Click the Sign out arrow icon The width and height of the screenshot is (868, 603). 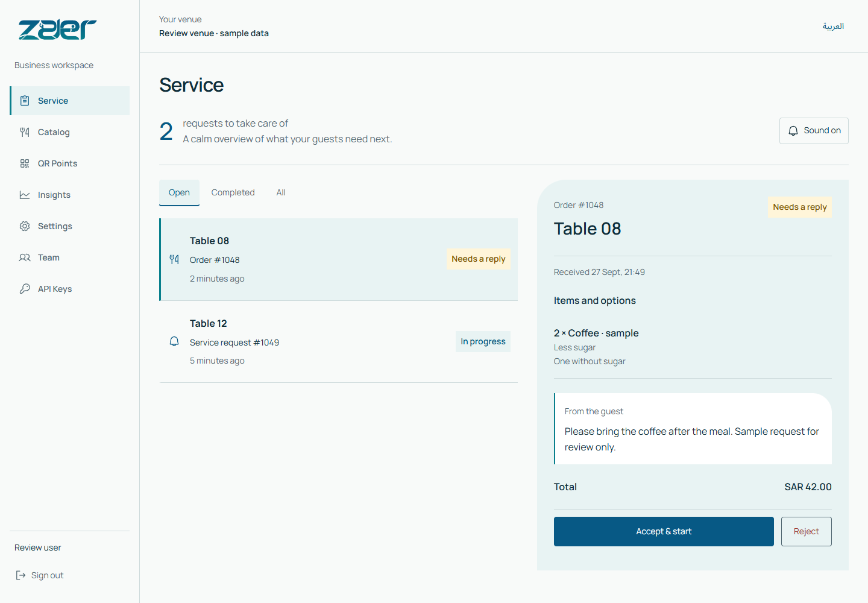20,575
